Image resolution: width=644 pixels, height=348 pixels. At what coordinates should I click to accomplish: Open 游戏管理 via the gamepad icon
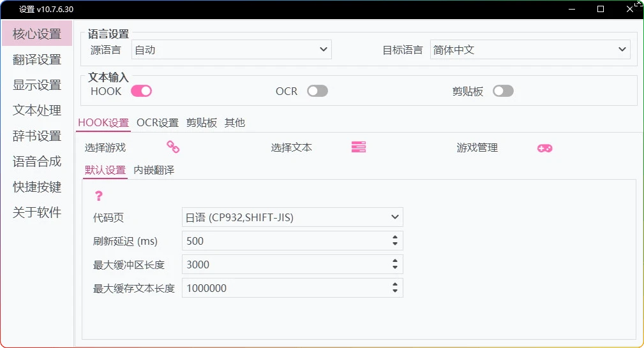544,148
